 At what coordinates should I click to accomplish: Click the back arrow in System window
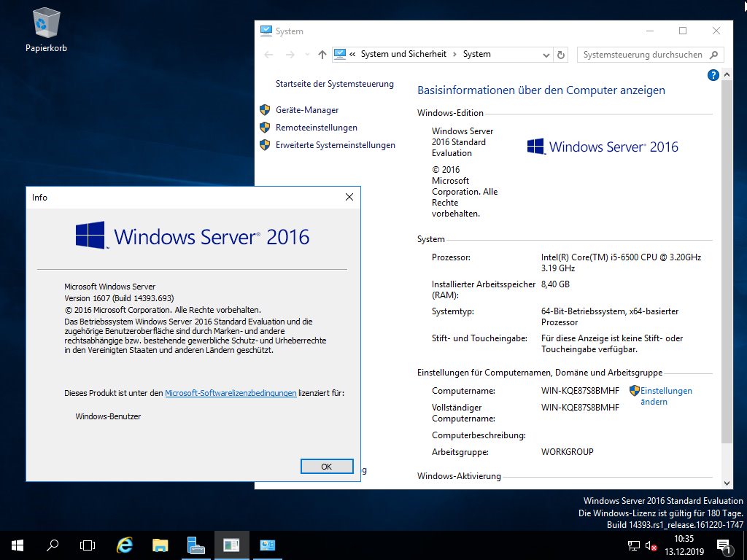[x=268, y=55]
